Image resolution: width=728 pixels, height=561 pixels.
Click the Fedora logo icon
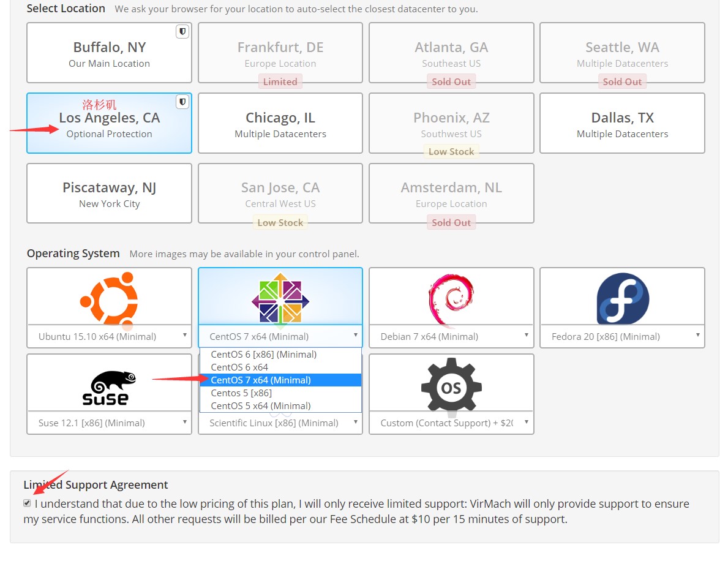click(x=623, y=298)
